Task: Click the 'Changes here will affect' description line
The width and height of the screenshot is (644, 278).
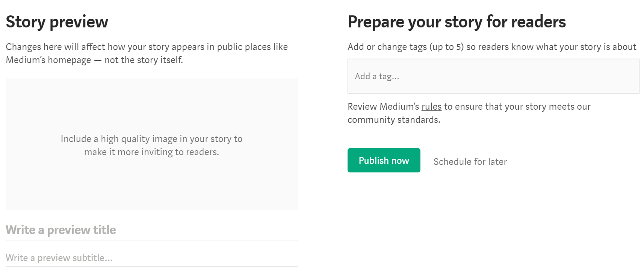Action: [147, 47]
